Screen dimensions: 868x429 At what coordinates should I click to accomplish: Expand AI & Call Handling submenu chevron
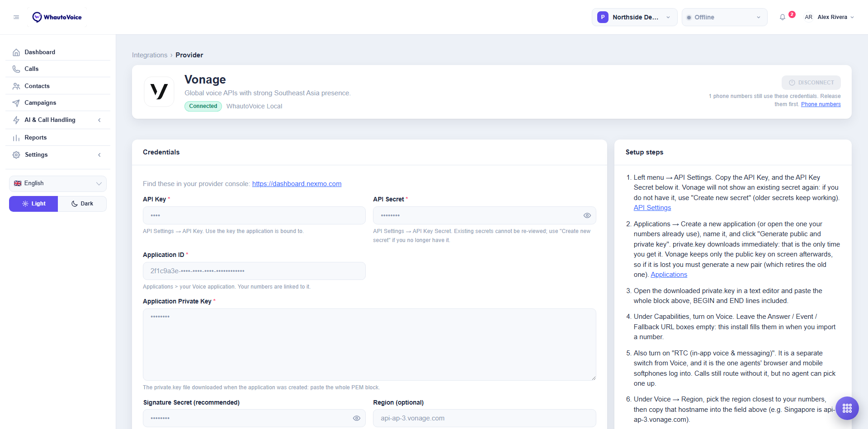click(x=99, y=120)
